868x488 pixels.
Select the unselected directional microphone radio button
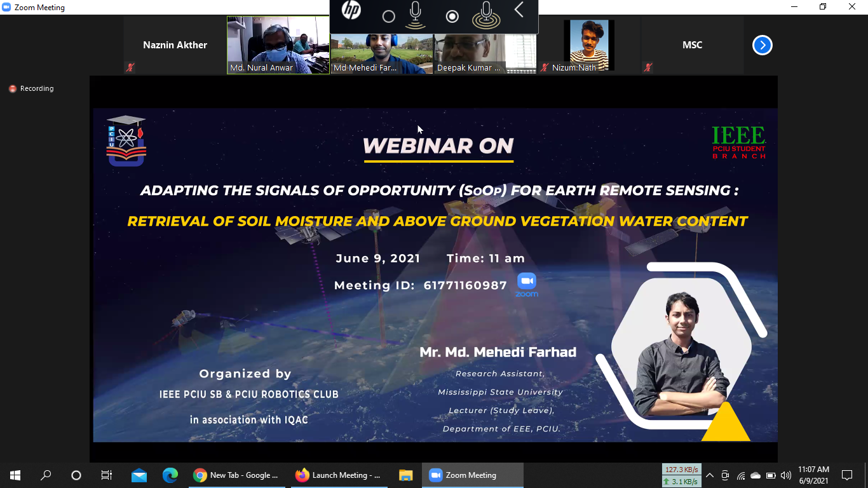[389, 17]
